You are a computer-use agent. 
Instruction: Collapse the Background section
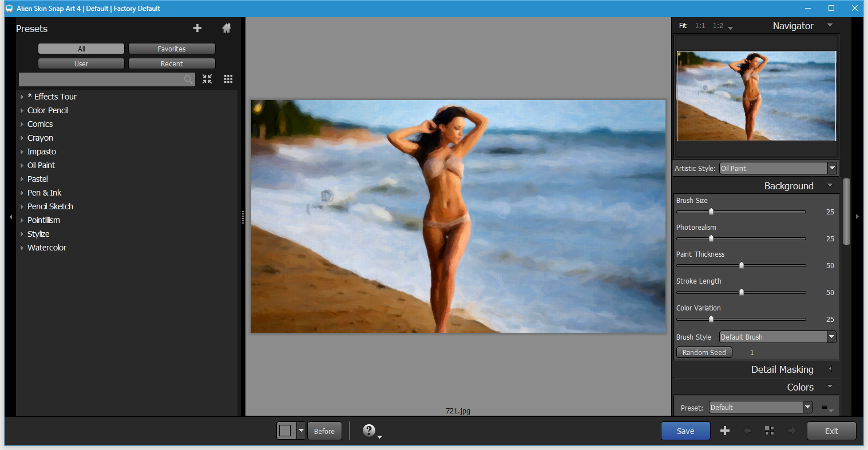point(830,185)
